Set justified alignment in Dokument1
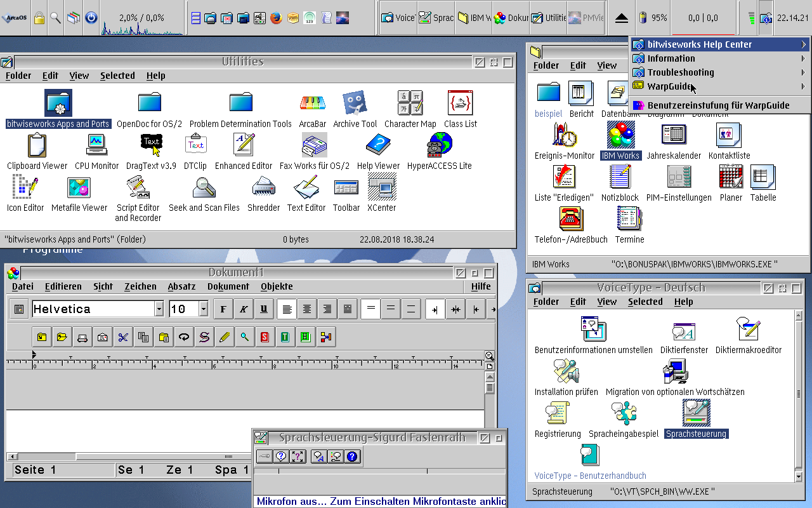The height and width of the screenshot is (508, 812). tap(348, 309)
